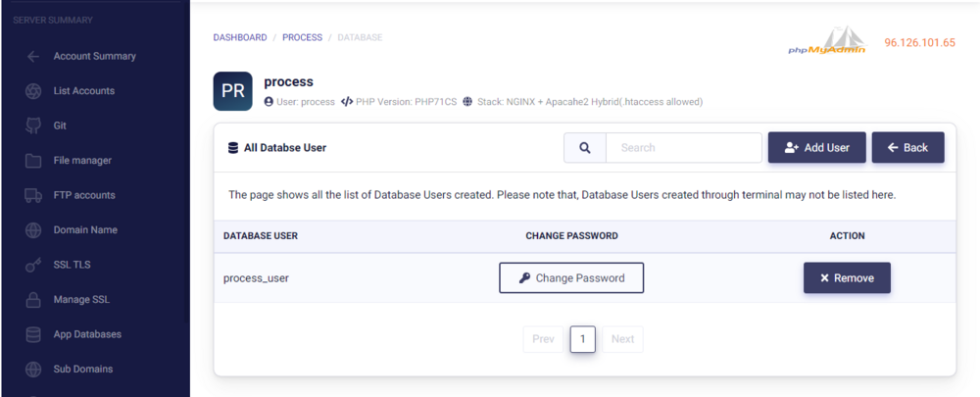Open phpMyAdmin via its logo

pyautogui.click(x=828, y=42)
